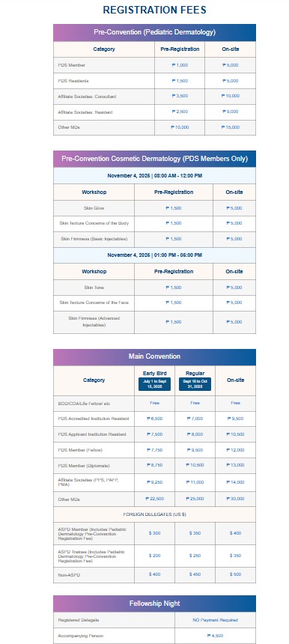Click the Regular date range badge

tap(195, 384)
